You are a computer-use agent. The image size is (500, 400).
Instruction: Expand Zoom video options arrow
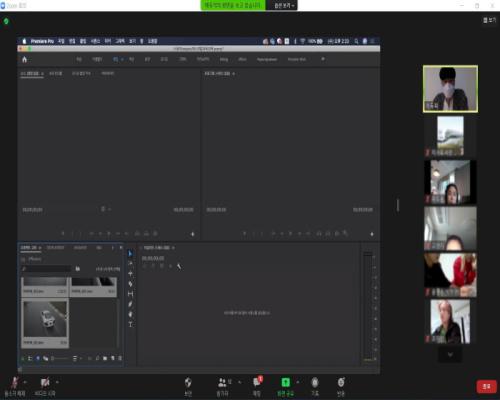57,382
